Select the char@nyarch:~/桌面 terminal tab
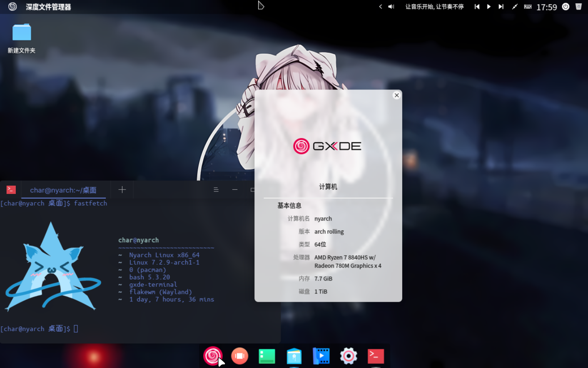This screenshot has height=368, width=588. click(63, 190)
